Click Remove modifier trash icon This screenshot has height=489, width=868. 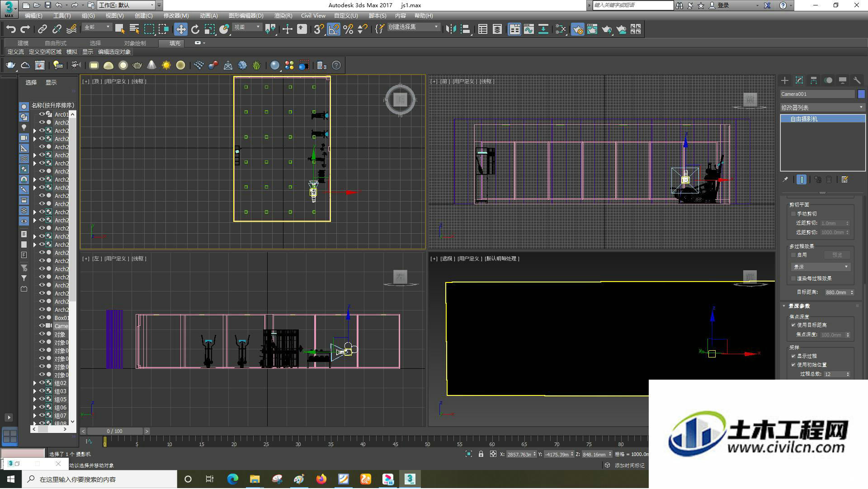tap(829, 180)
